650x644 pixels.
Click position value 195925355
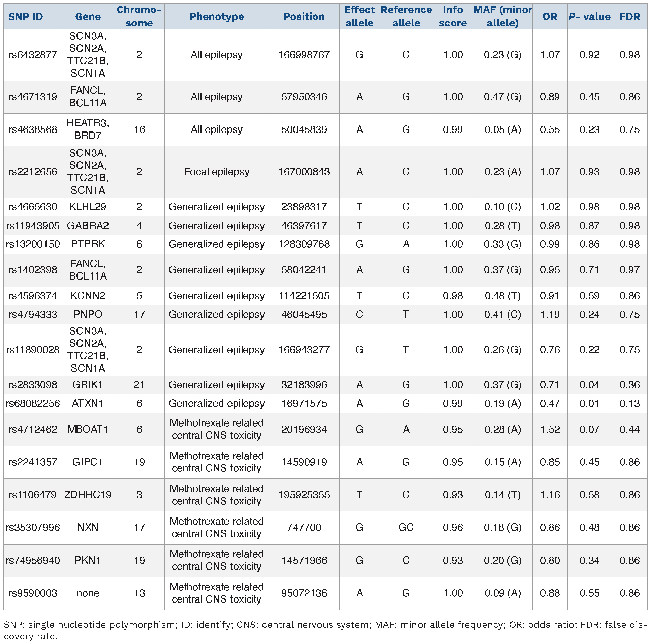(x=304, y=495)
